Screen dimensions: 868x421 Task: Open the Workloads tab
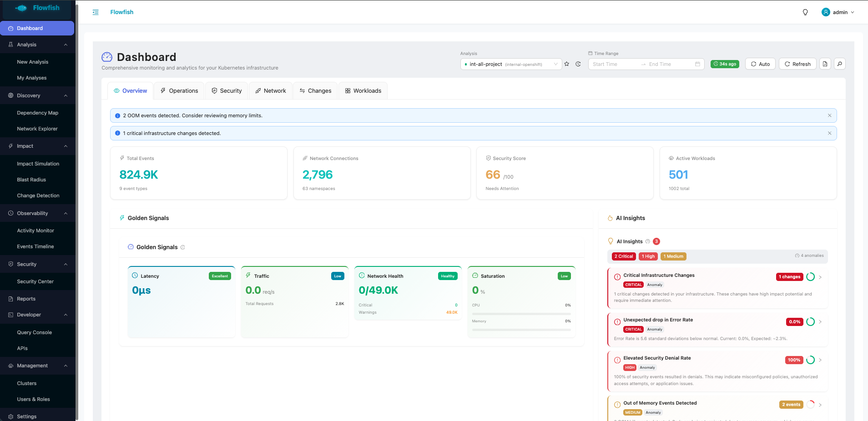pyautogui.click(x=363, y=91)
